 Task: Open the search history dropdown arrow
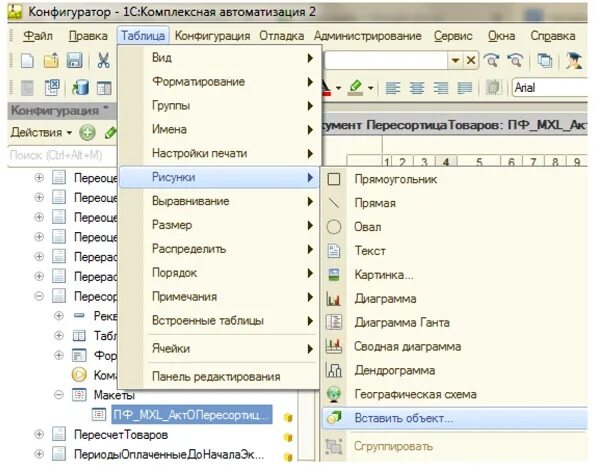click(455, 60)
